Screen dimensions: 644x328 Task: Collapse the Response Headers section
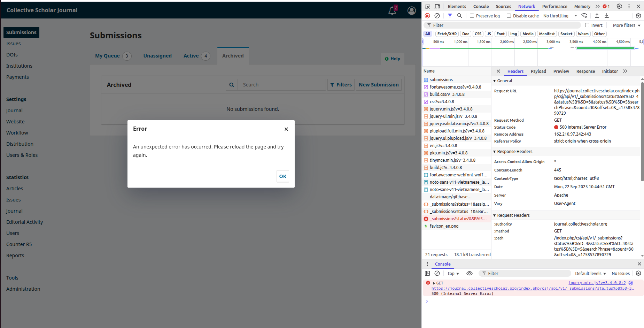pyautogui.click(x=495, y=152)
